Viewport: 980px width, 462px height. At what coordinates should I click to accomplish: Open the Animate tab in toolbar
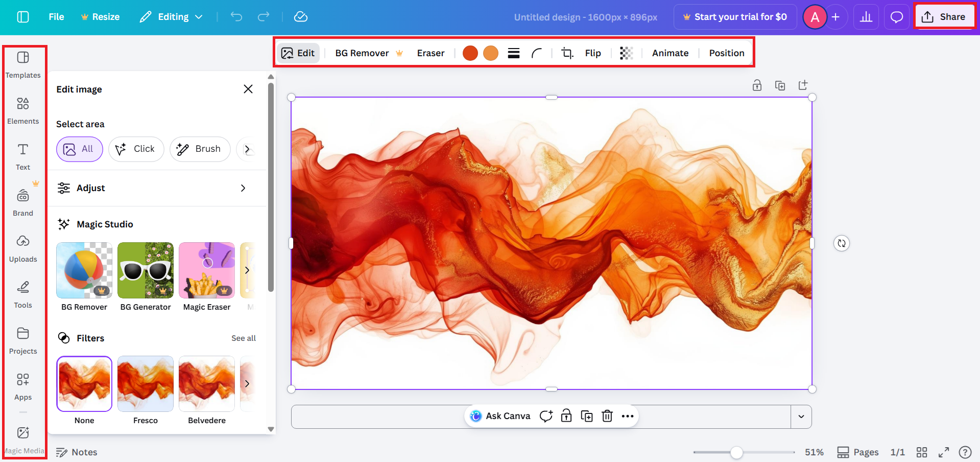coord(670,53)
